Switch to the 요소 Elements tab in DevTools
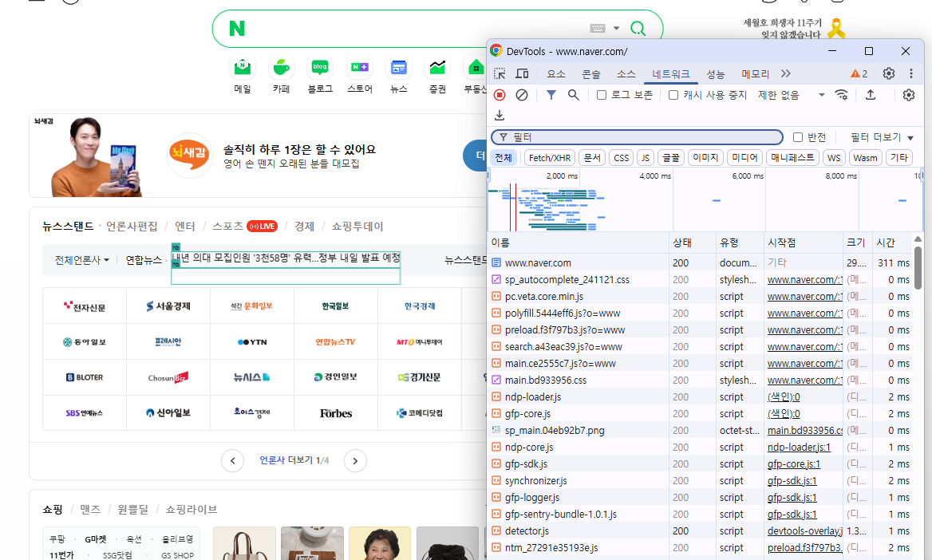This screenshot has width=932, height=560. 555,73
